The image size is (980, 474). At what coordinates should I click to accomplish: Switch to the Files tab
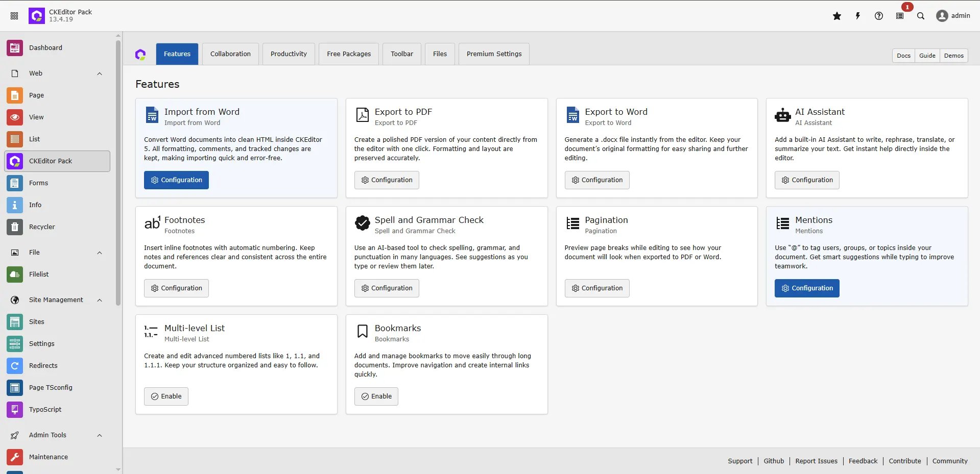pos(440,54)
